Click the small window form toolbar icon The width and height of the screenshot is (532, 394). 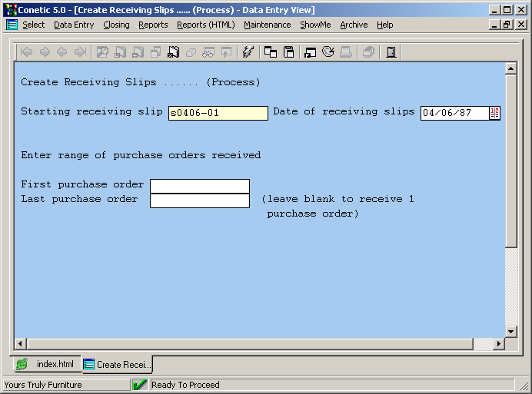click(x=310, y=52)
